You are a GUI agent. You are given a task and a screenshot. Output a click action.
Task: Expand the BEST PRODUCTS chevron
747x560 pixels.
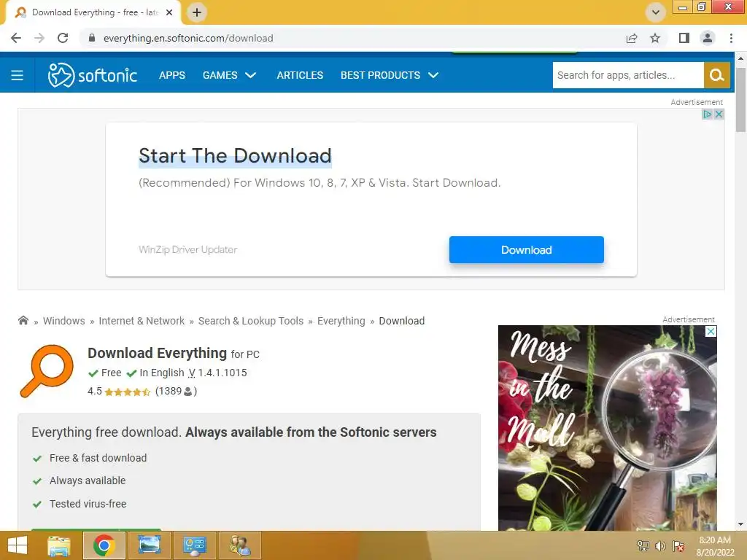tap(433, 75)
